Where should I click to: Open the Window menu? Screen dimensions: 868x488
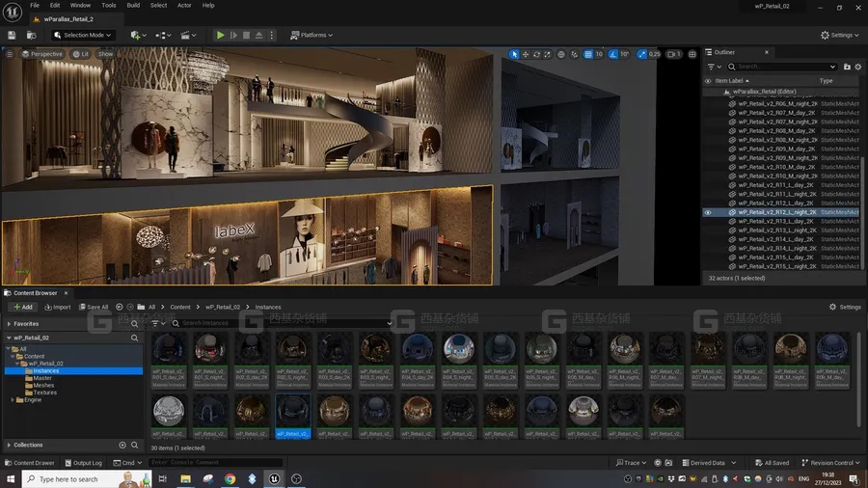[80, 5]
